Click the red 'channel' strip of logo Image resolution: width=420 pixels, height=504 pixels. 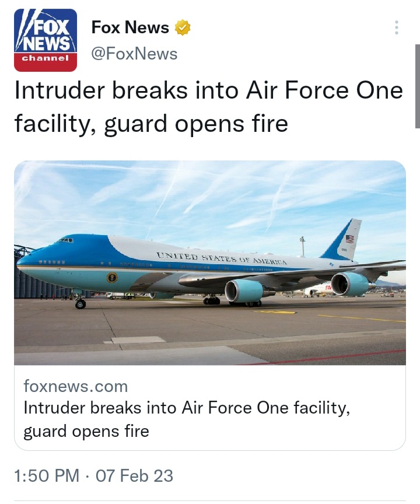tap(45, 61)
